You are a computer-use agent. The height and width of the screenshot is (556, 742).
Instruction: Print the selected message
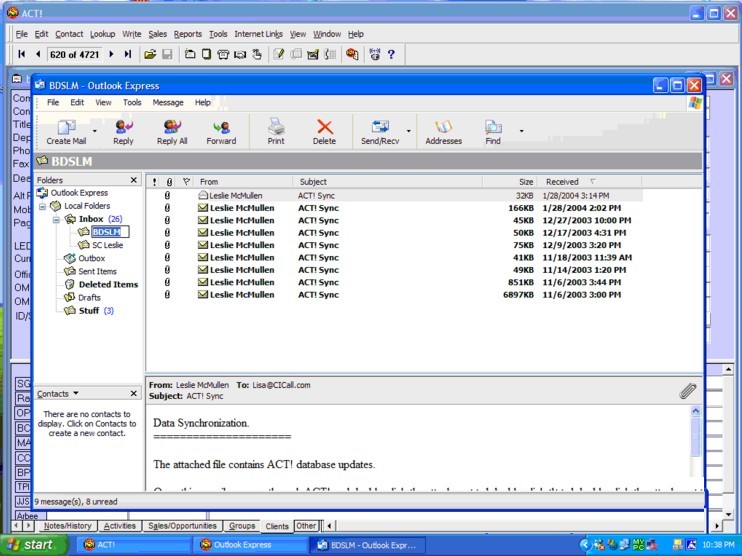click(276, 132)
